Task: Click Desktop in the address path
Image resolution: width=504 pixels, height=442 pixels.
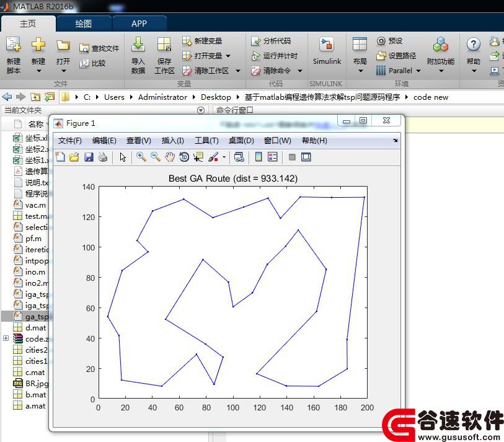Action: coord(216,97)
